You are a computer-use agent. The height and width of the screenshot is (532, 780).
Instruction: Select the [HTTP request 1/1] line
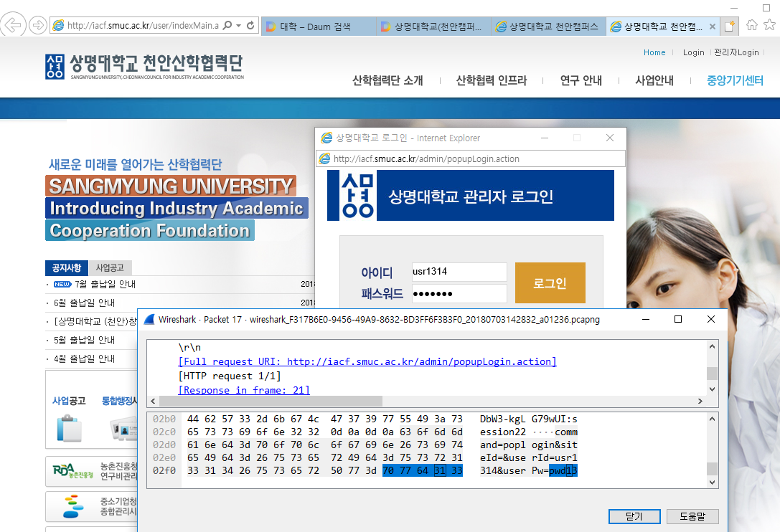click(230, 376)
